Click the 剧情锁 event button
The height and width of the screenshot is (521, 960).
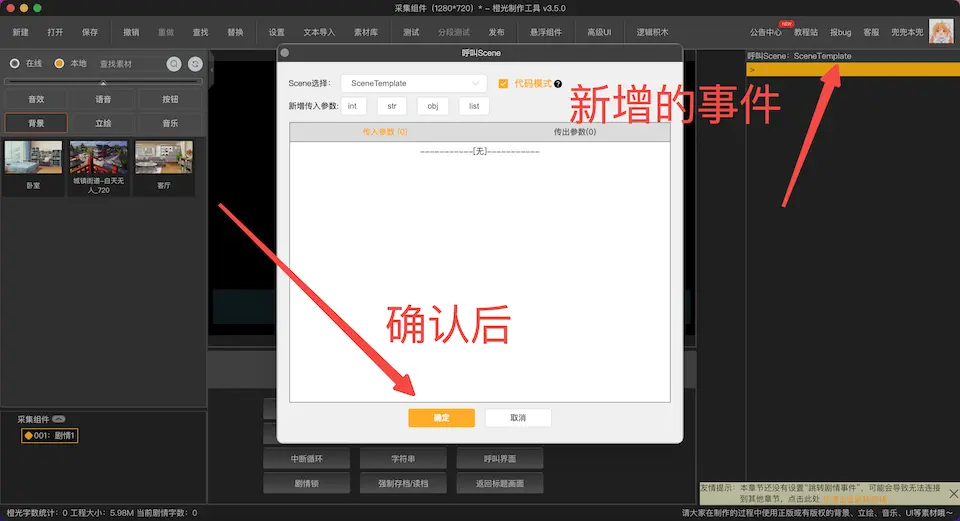[x=306, y=483]
